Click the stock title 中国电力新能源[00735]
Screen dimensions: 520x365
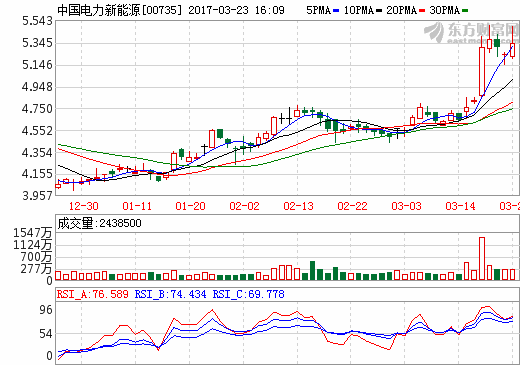coord(120,10)
